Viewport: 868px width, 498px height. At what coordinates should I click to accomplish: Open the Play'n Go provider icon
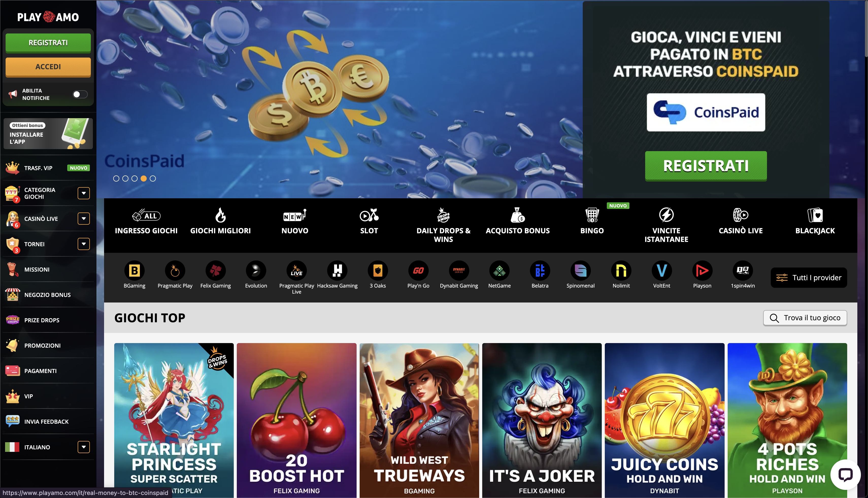tap(418, 271)
